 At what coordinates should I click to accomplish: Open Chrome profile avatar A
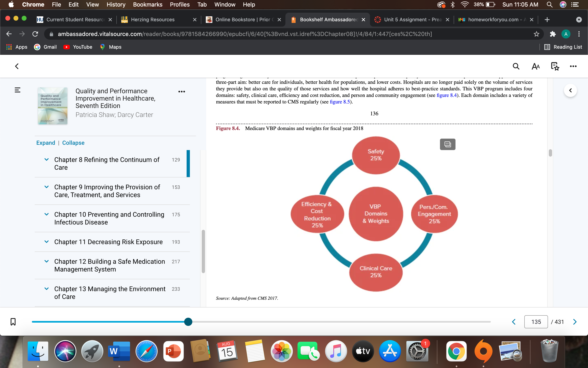(x=566, y=34)
